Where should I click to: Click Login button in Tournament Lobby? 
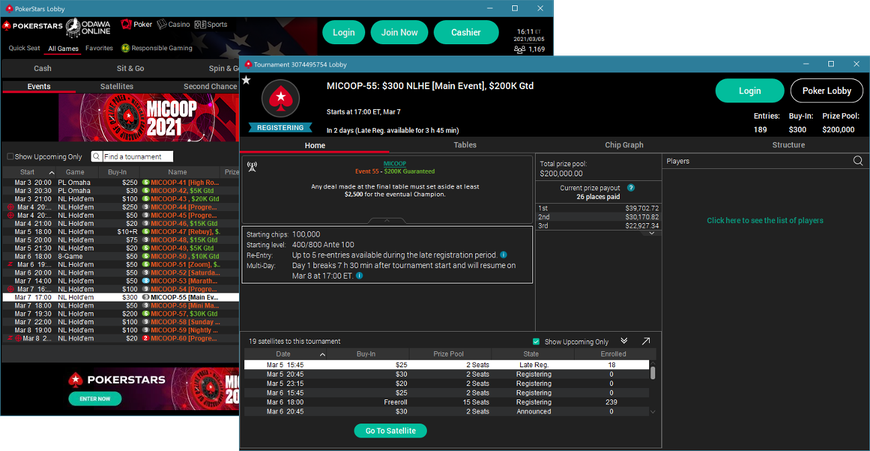pyautogui.click(x=750, y=91)
